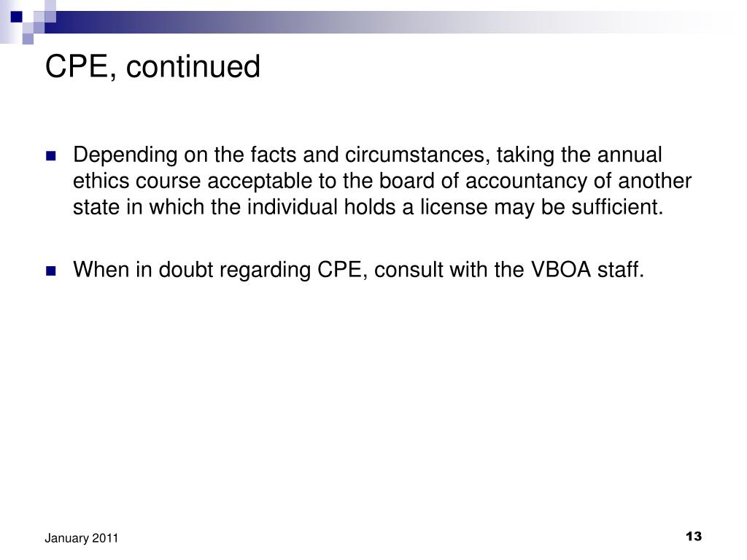Select the first blue square bullet marker
The width and height of the screenshot is (747, 560).
[50, 156]
